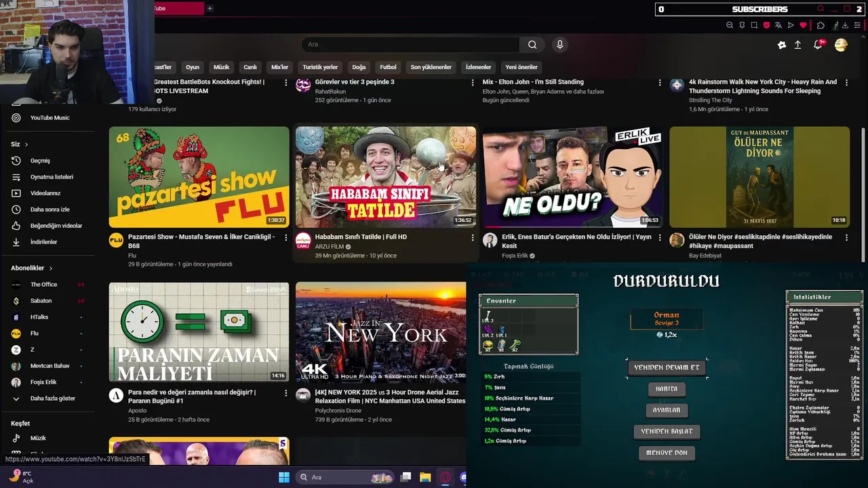This screenshot has width=868, height=488.
Task: Open more options for 4k Rainstorm Walk video
Action: pos(846,83)
